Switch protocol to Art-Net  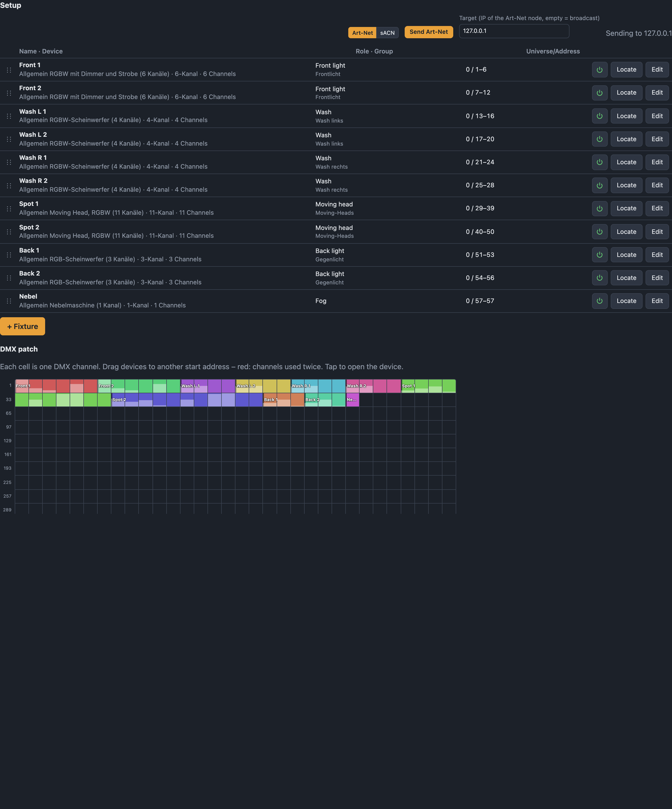(x=362, y=33)
